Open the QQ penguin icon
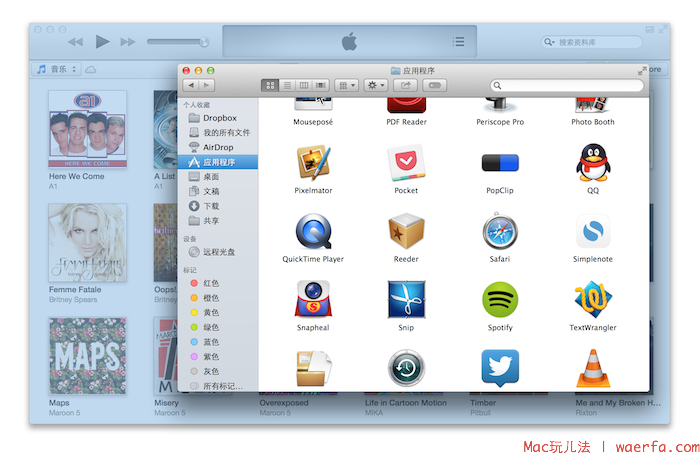Image resolution: width=700 pixels, height=457 pixels. tap(593, 163)
